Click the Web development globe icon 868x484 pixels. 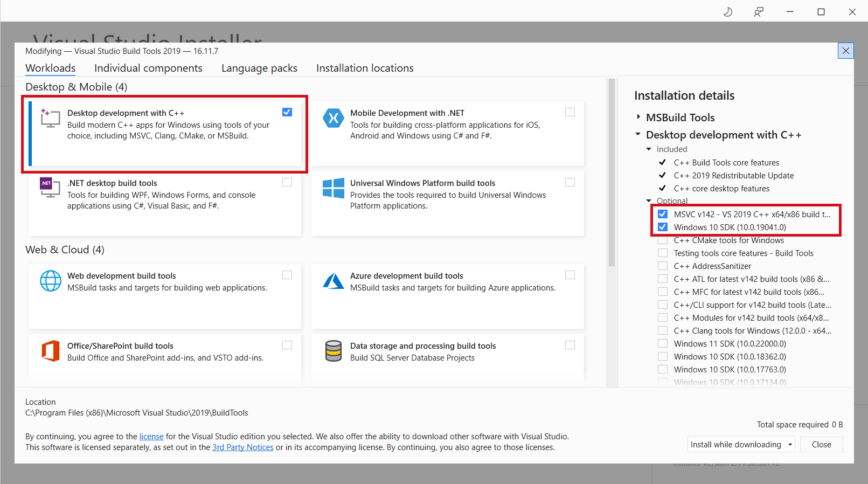coord(51,281)
